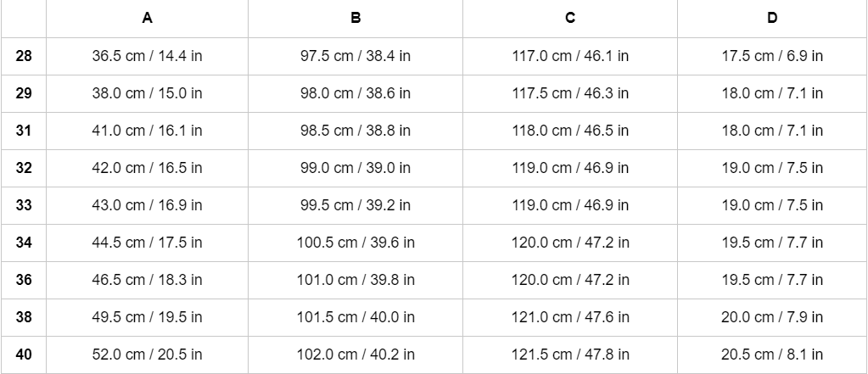
Task: Select the 99.5 cm / 39.2 in cell
Action: coord(356,205)
